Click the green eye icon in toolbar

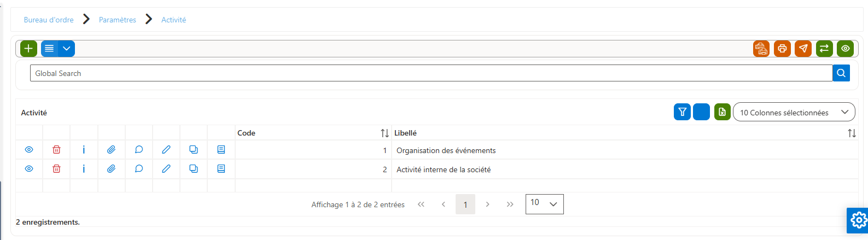[845, 49]
